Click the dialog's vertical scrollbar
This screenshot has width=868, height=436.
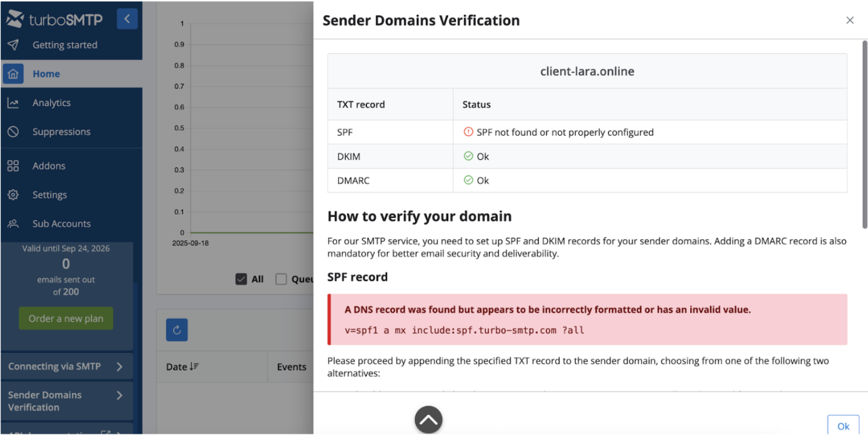[864, 134]
